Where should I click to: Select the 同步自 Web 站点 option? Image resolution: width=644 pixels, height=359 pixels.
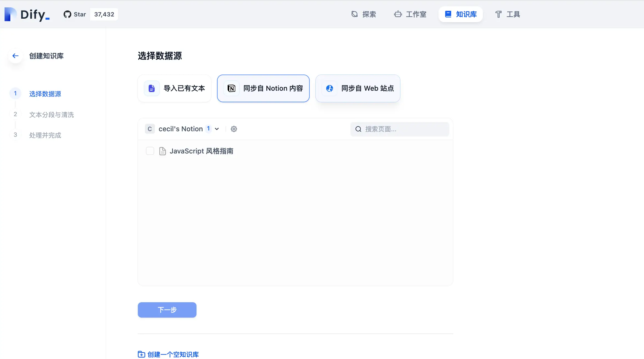coord(358,88)
